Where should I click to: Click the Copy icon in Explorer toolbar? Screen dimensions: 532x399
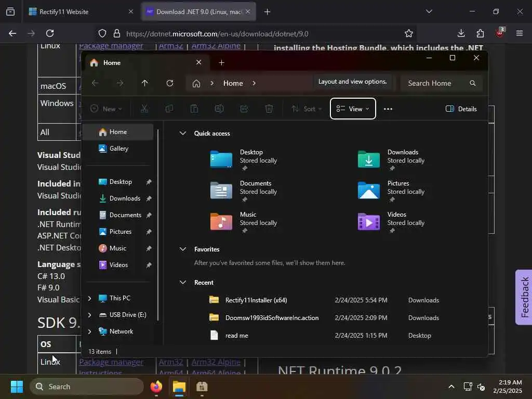coord(169,109)
